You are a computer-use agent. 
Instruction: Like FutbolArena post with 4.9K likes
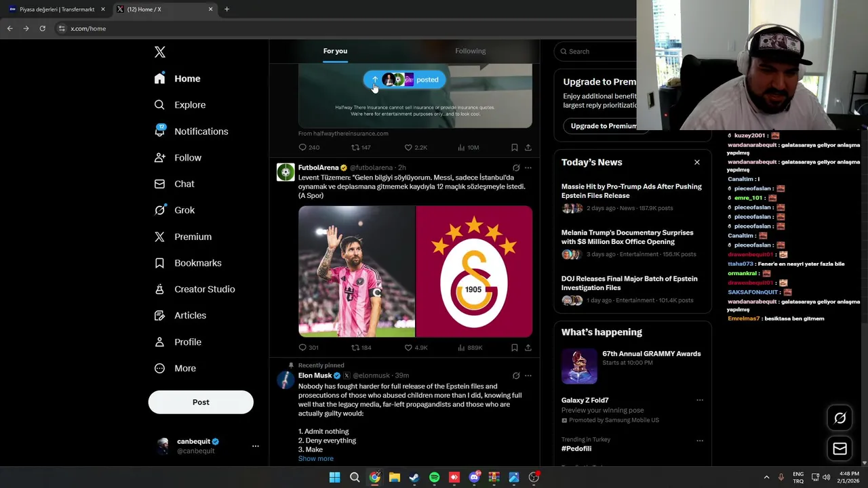[416, 348]
